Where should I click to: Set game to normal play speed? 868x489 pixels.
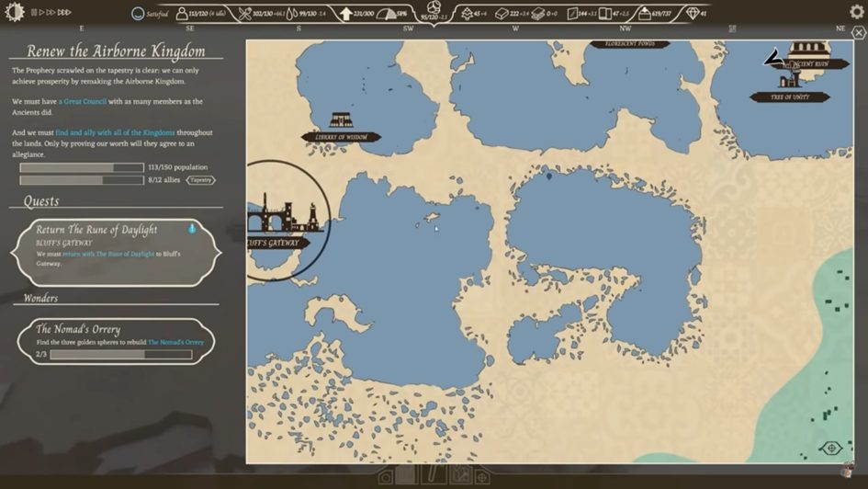(41, 12)
